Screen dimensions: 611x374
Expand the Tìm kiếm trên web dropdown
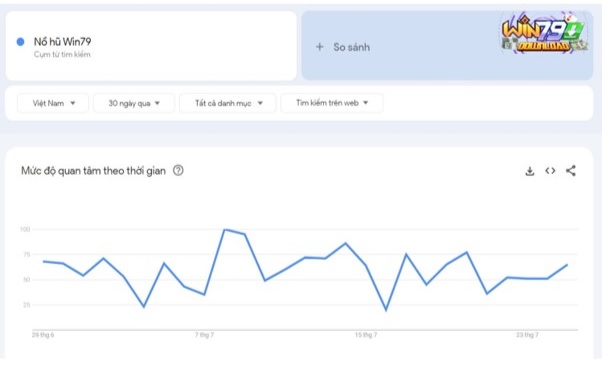[332, 103]
